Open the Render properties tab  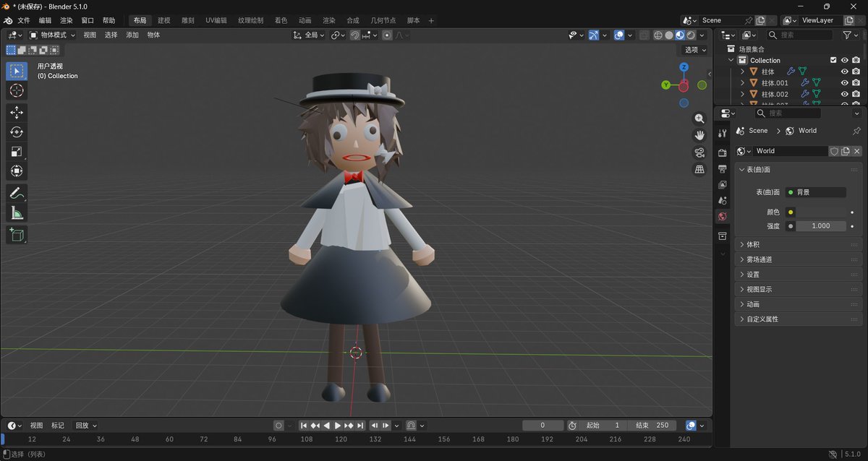(x=723, y=152)
